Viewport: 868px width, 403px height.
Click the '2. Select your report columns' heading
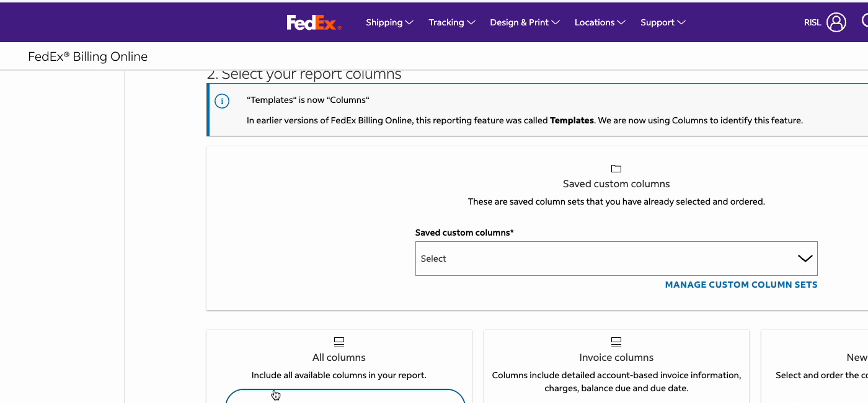(x=304, y=74)
